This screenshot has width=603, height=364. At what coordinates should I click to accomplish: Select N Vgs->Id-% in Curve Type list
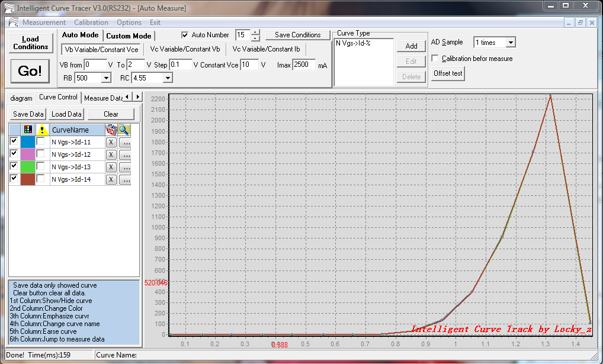click(x=353, y=43)
